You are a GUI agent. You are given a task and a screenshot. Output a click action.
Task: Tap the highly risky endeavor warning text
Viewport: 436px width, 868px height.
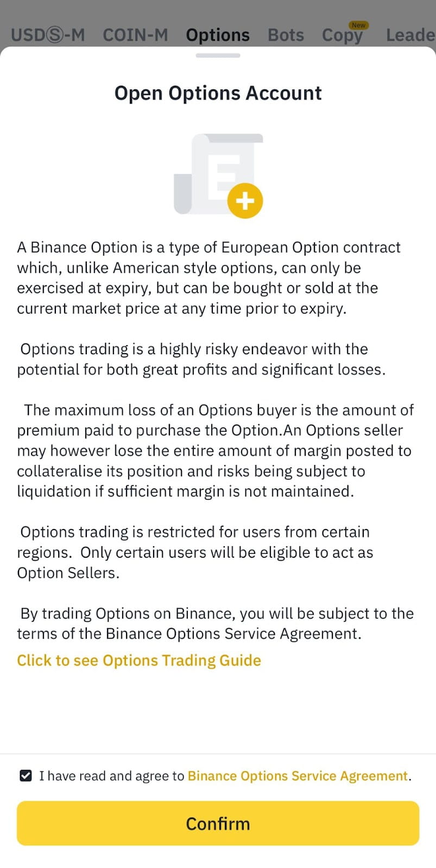[x=201, y=359]
